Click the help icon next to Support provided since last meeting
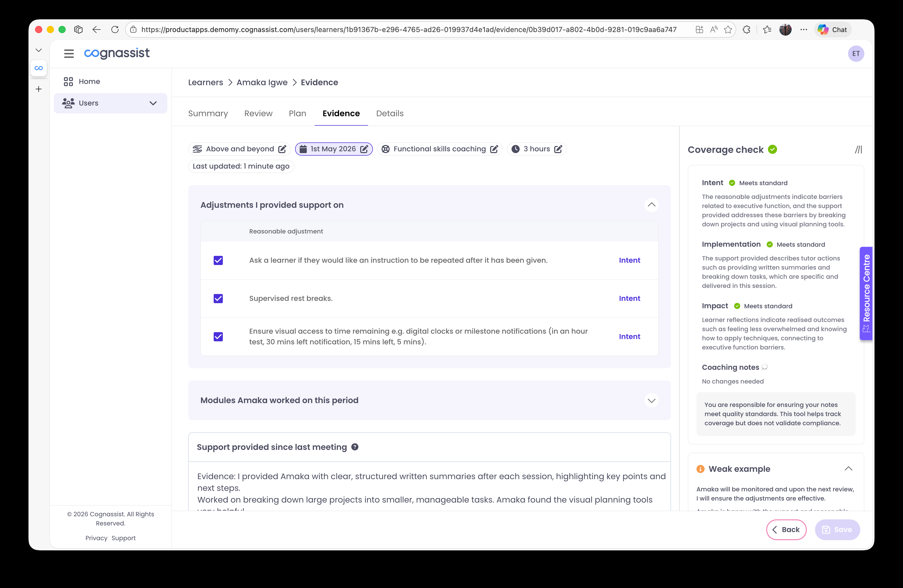 click(355, 447)
